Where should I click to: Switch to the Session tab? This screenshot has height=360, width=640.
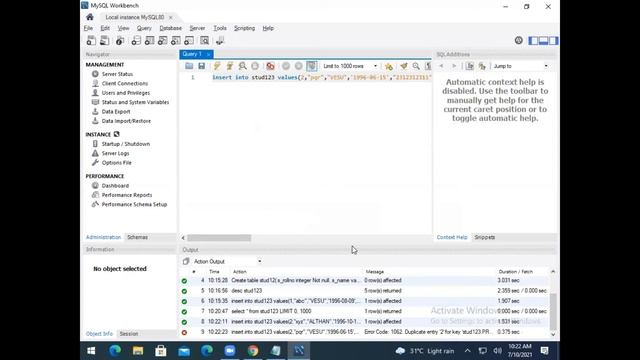pyautogui.click(x=129, y=333)
